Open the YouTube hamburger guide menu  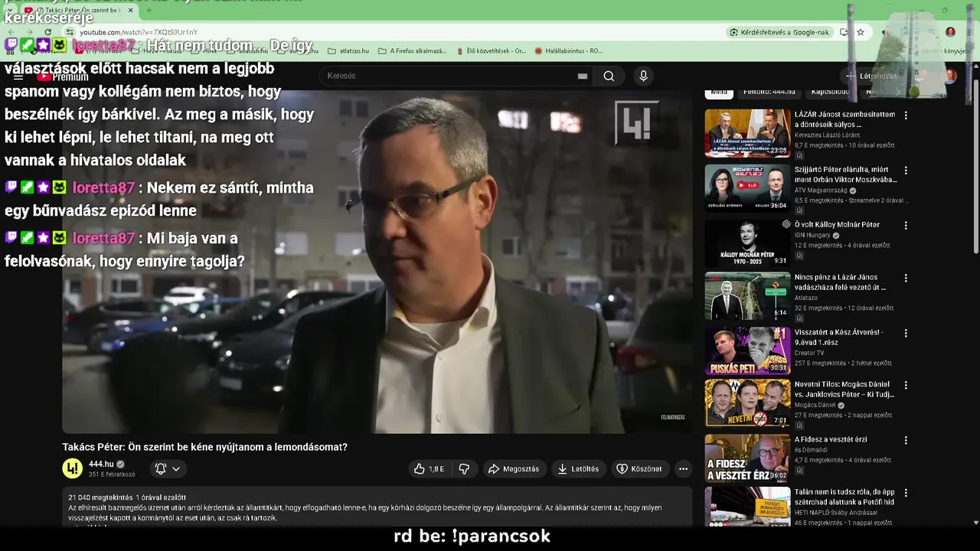(x=18, y=77)
